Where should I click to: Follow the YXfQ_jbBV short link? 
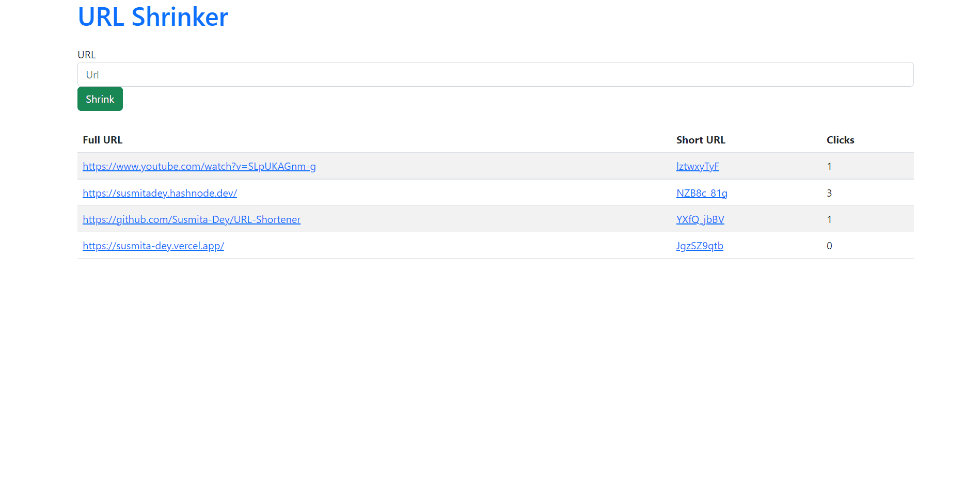[700, 219]
